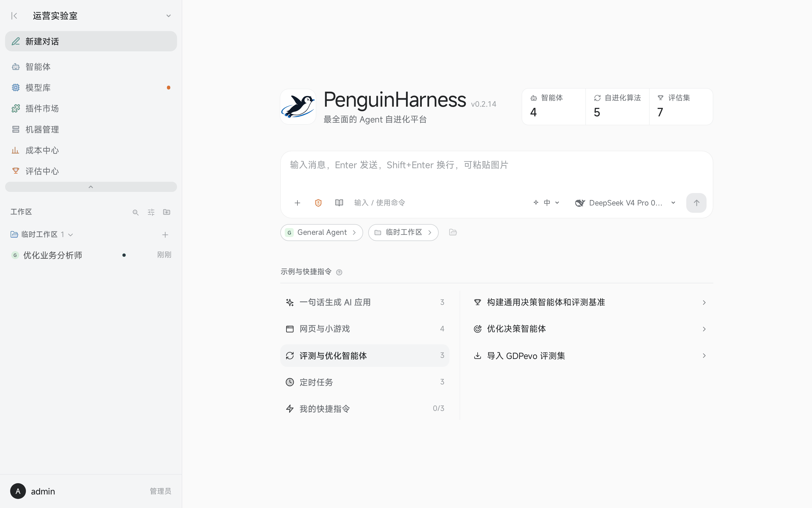Collapse the navigation menu with the up chevron bar
Image resolution: width=812 pixels, height=508 pixels.
91,187
